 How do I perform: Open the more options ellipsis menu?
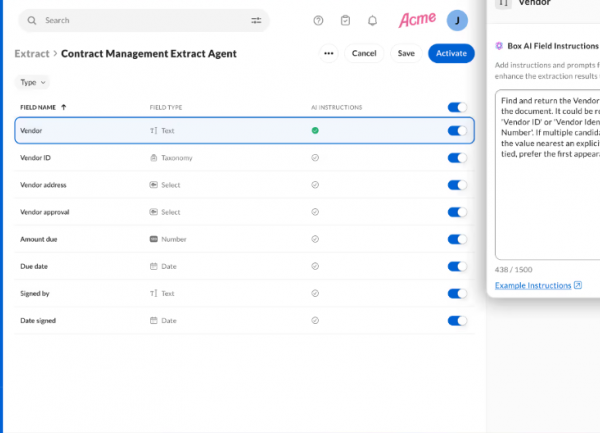(x=329, y=53)
